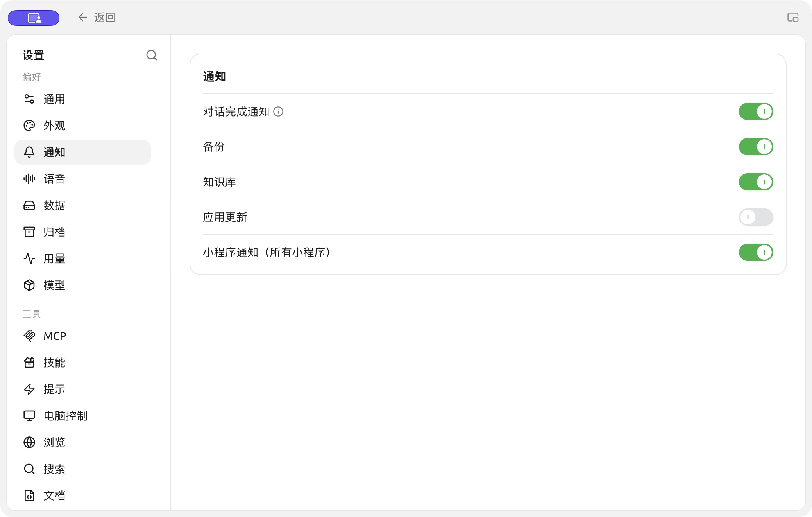Click the 备份 row label
Viewport: 812px width, 517px height.
pos(214,147)
